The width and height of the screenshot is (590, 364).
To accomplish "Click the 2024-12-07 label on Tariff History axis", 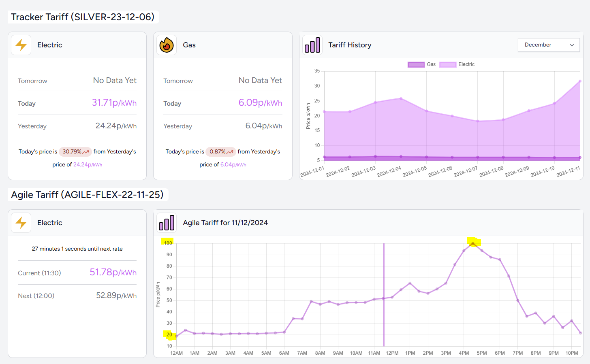I will coord(466,172).
